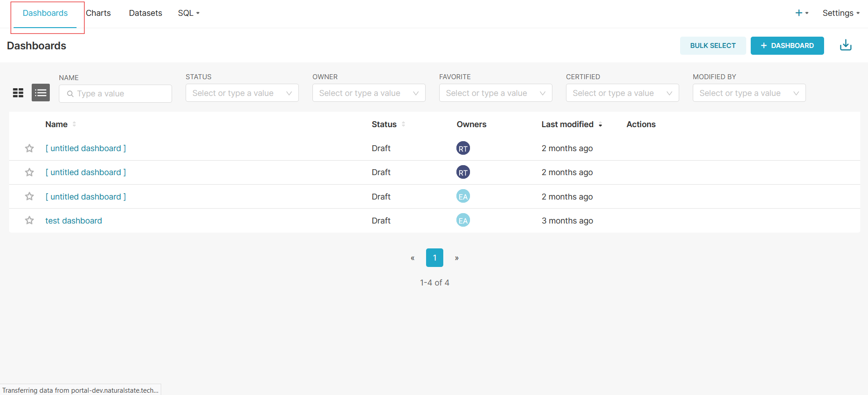Screen dimensions: 868x395
Task: Click '3 months ago' cell
Action: point(567,220)
